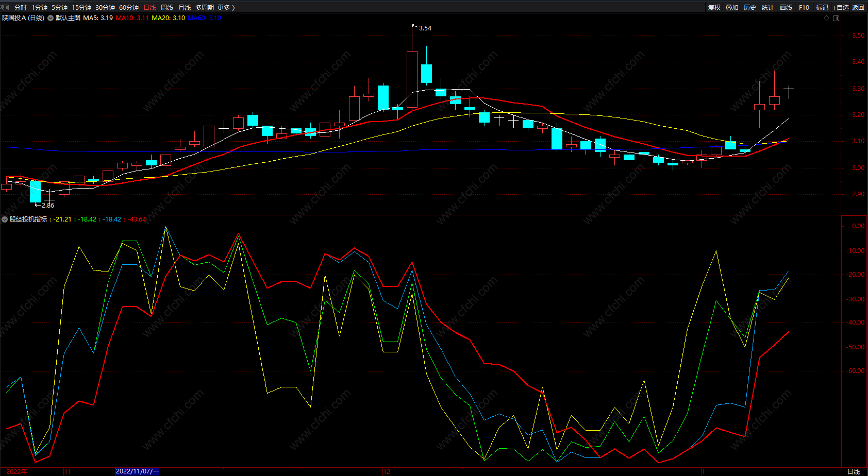The width and height of the screenshot is (868, 476).
Task: Expand the 更多 periods menu
Action: click(x=226, y=8)
